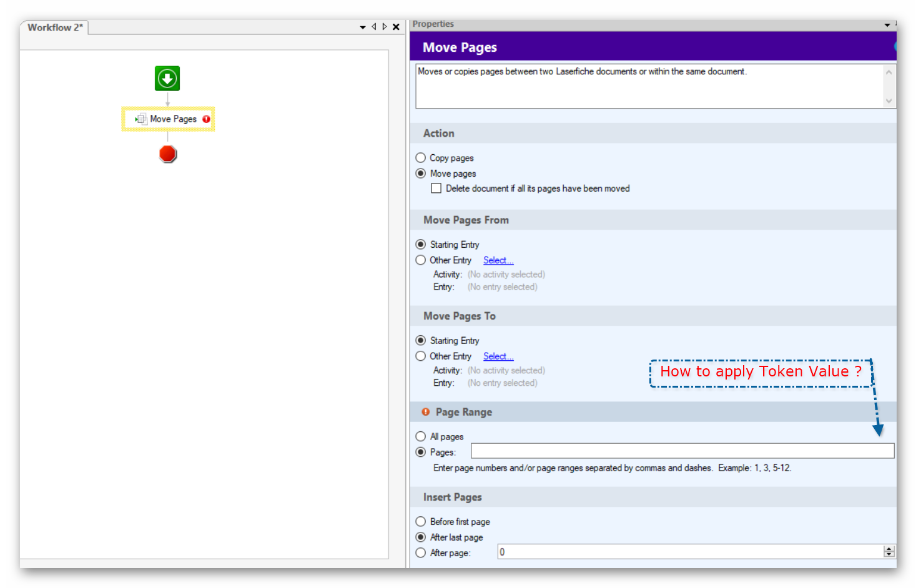Click the green workflow start icon
The width and height of the screenshot is (921, 588).
click(x=167, y=79)
